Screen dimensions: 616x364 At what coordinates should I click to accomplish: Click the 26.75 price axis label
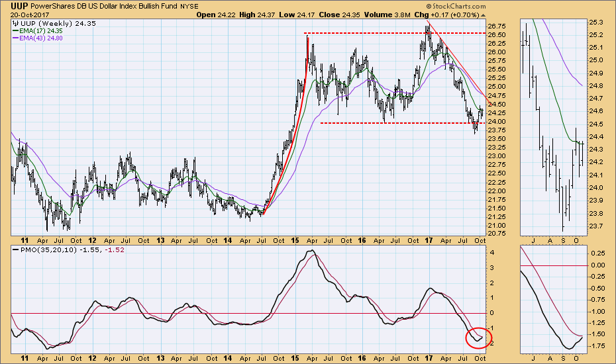point(497,26)
